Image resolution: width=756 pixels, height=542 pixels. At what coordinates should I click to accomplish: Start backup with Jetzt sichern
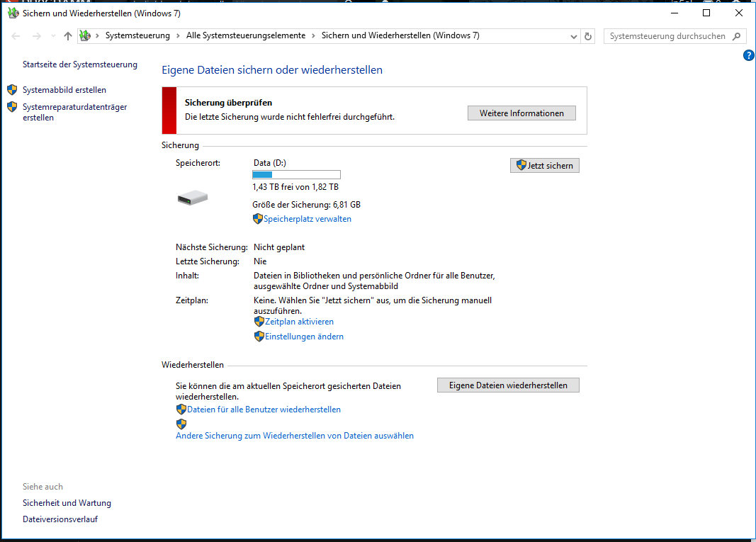tap(545, 165)
